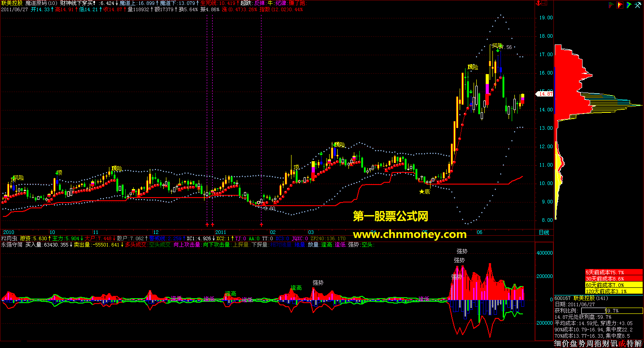
Task: Select the blue-green flame chip view icon
Action: (629, 5)
